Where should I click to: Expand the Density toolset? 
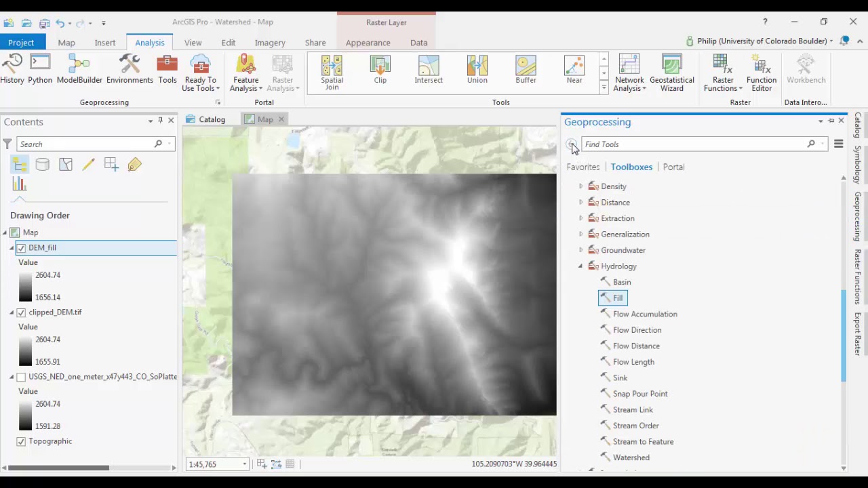click(x=580, y=186)
